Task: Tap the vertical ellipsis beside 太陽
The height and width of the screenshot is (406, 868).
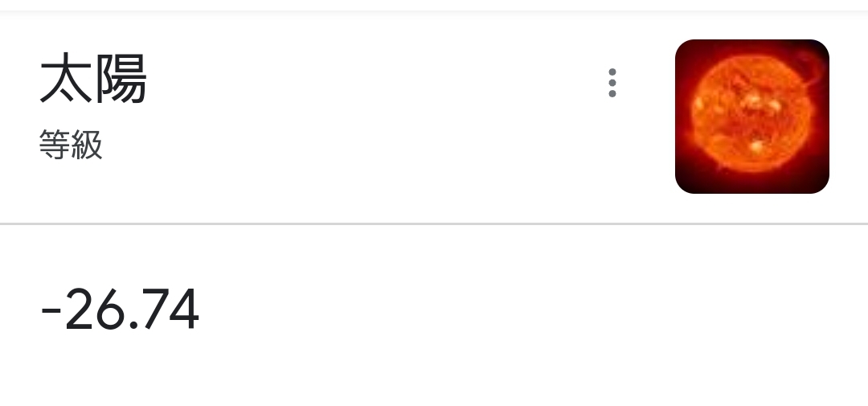Action: coord(612,83)
